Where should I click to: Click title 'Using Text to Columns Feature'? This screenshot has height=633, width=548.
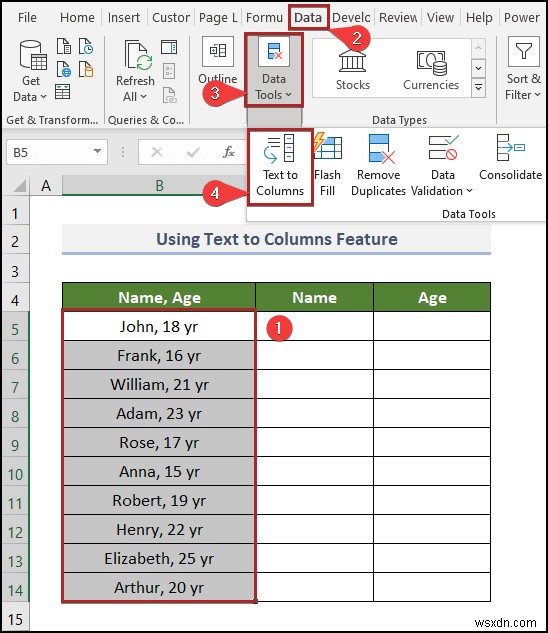(x=277, y=239)
